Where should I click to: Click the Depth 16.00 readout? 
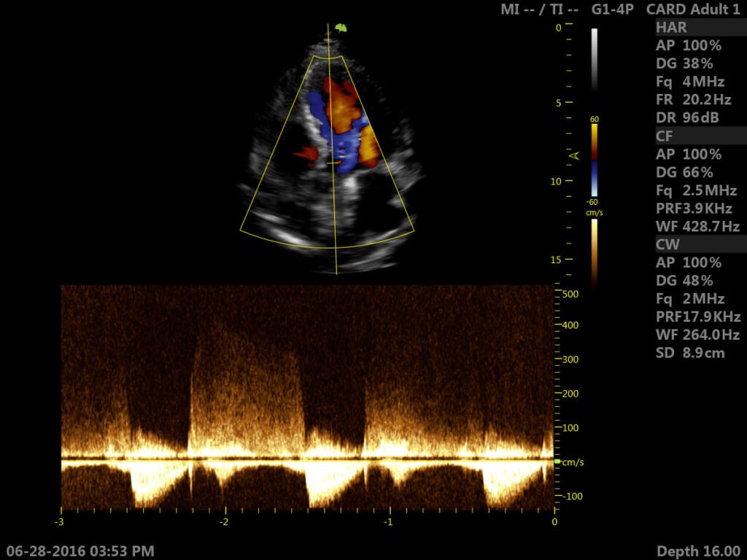698,551
